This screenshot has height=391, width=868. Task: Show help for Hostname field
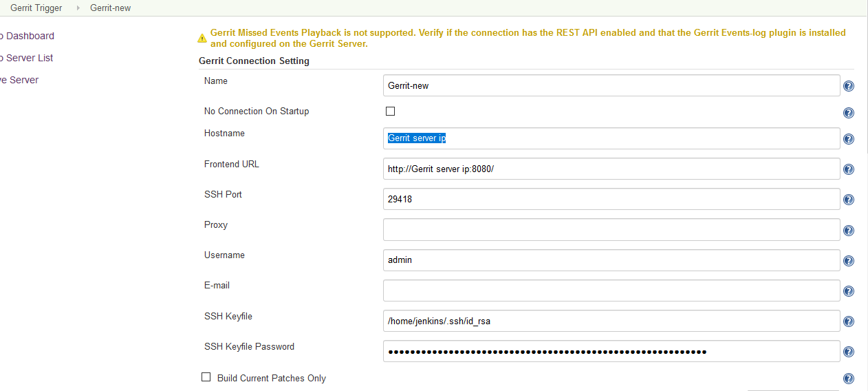pyautogui.click(x=849, y=139)
